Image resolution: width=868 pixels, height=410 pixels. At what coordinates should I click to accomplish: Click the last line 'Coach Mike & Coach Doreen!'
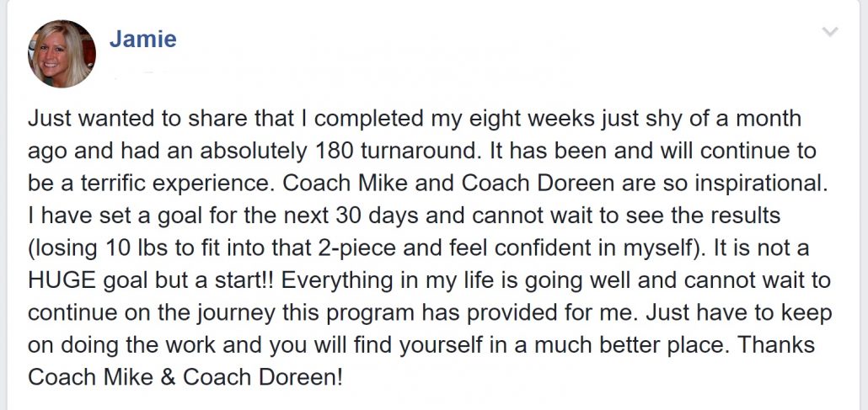coord(185,377)
